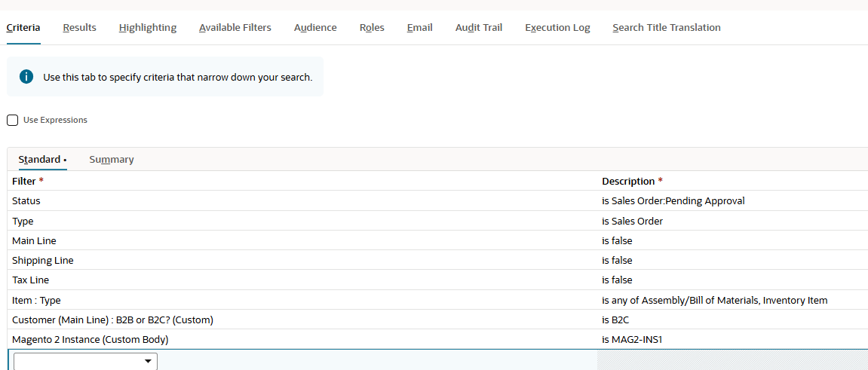Select the Magento 2 Instance filter row
868x370 pixels.
point(437,340)
